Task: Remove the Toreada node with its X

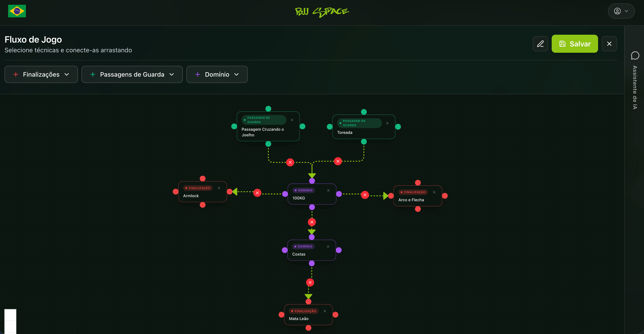Action: point(388,123)
